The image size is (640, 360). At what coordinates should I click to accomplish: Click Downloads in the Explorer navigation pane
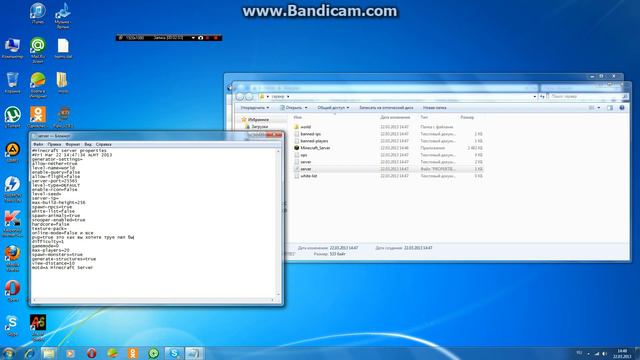click(259, 127)
